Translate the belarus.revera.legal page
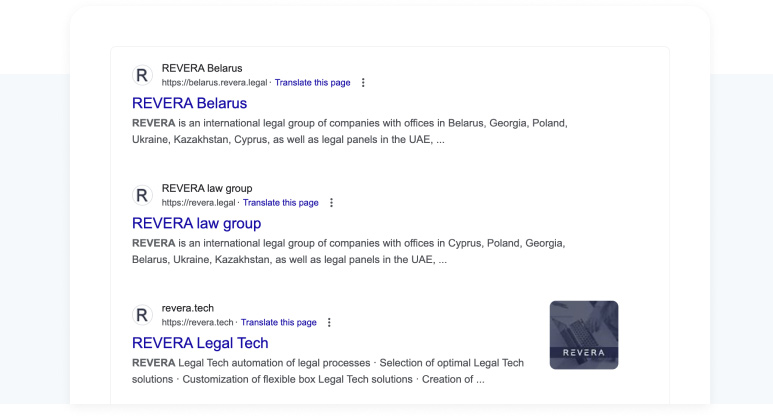773x416 pixels. (x=312, y=83)
